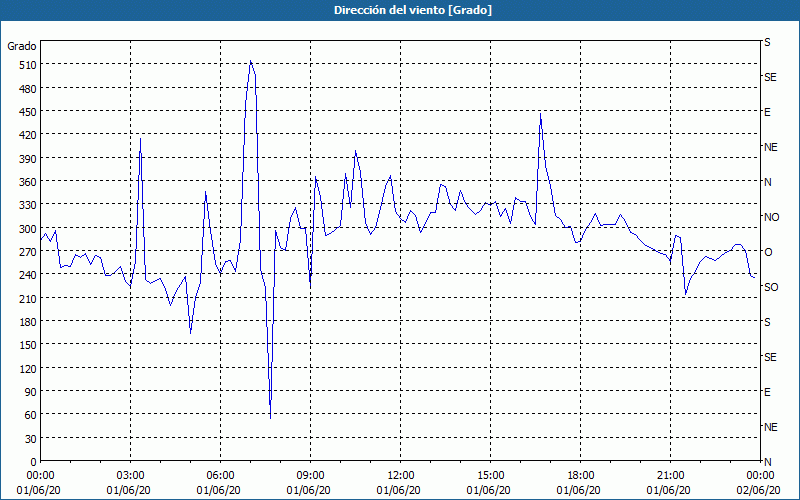Select the 'Grado' y-axis unit label
This screenshot has height=500, width=800.
click(x=22, y=46)
